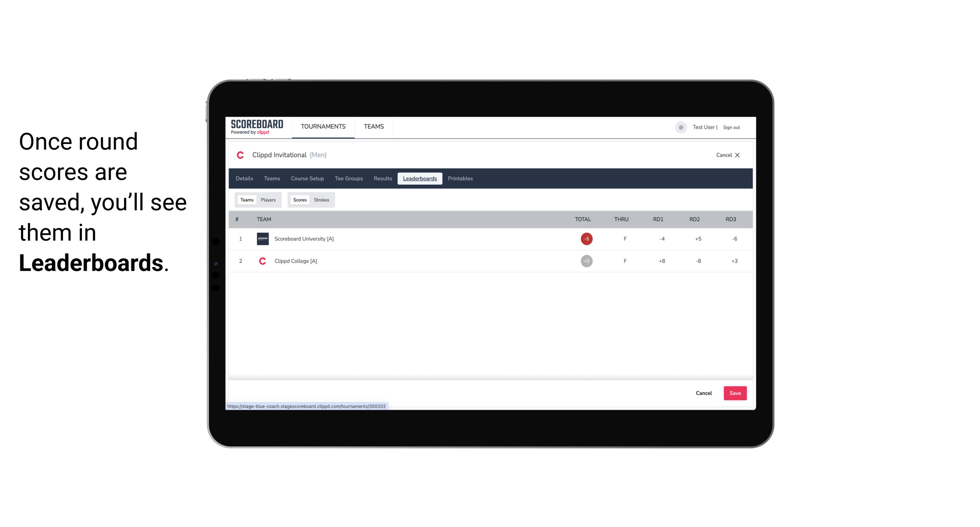Expand the Course Setup section
Screen dimensions: 980x527
tap(307, 179)
